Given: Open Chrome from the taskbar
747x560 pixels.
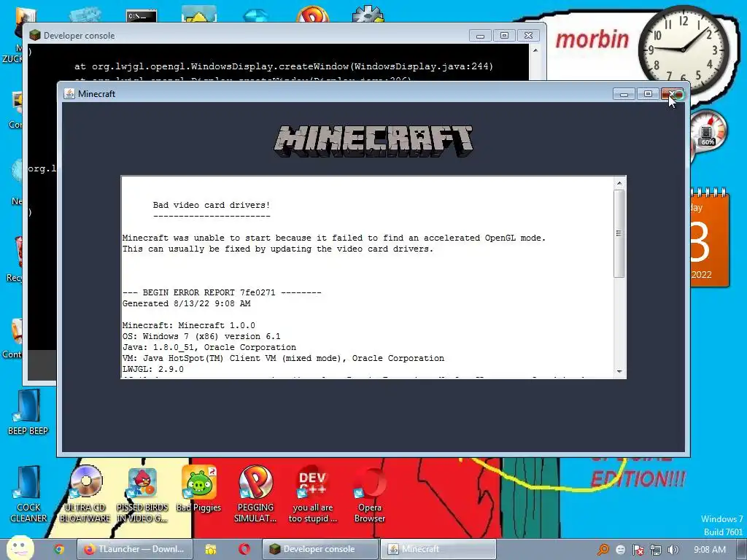Looking at the screenshot, I should click(x=59, y=549).
